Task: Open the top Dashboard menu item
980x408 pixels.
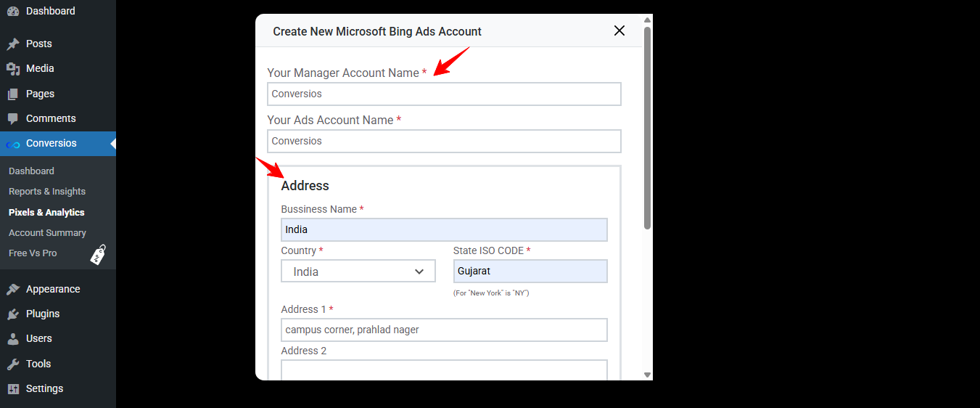Action: 58,11
